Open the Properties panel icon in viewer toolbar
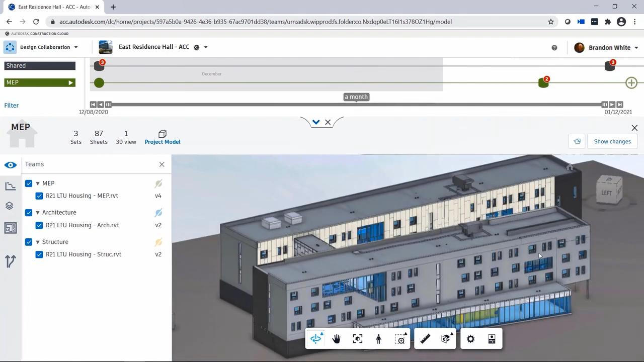 click(492, 339)
